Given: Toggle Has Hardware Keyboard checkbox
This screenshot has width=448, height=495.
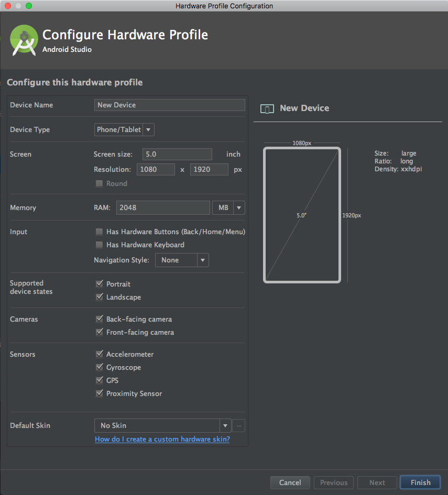Looking at the screenshot, I should click(99, 245).
